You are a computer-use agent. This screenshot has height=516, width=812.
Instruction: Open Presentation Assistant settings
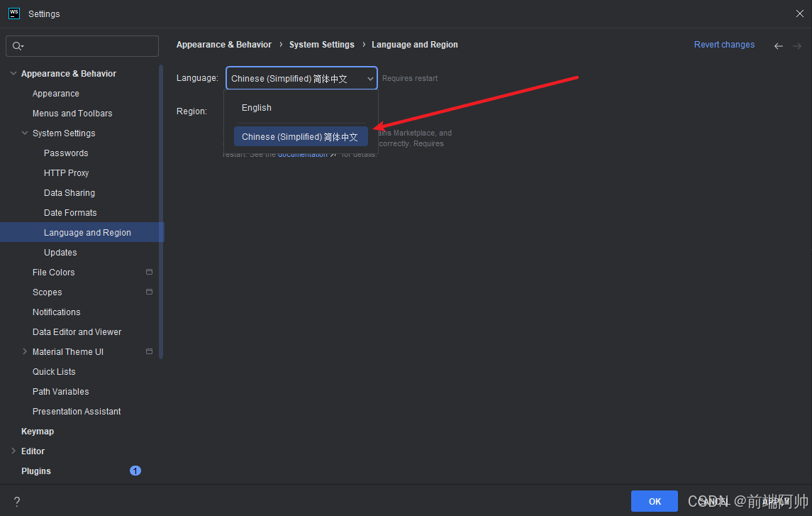pyautogui.click(x=77, y=411)
